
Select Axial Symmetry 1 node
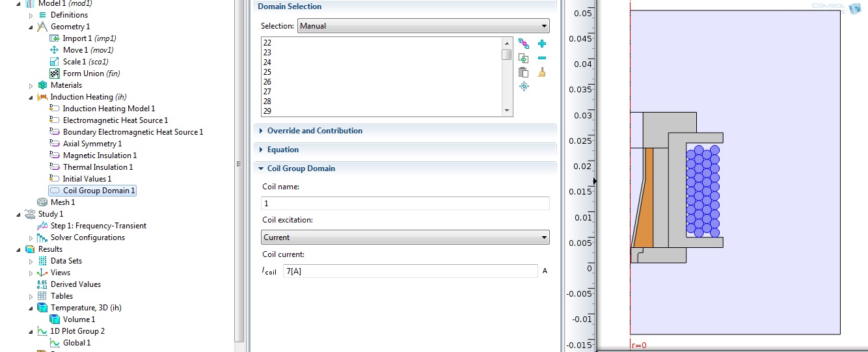click(92, 144)
